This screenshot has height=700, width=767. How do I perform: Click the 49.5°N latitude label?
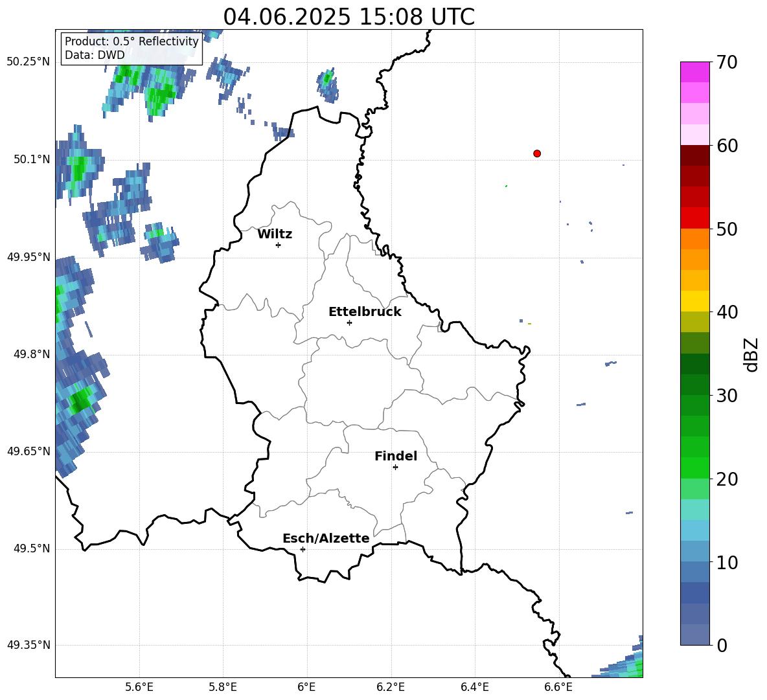[32, 548]
